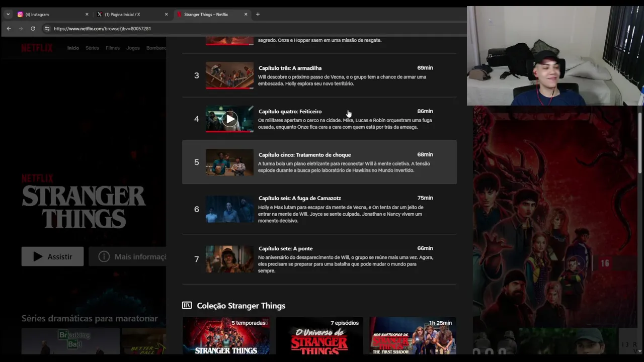This screenshot has height=362, width=644.
Task: Click the Séries dramáticas para maratonar heading
Action: point(90,318)
